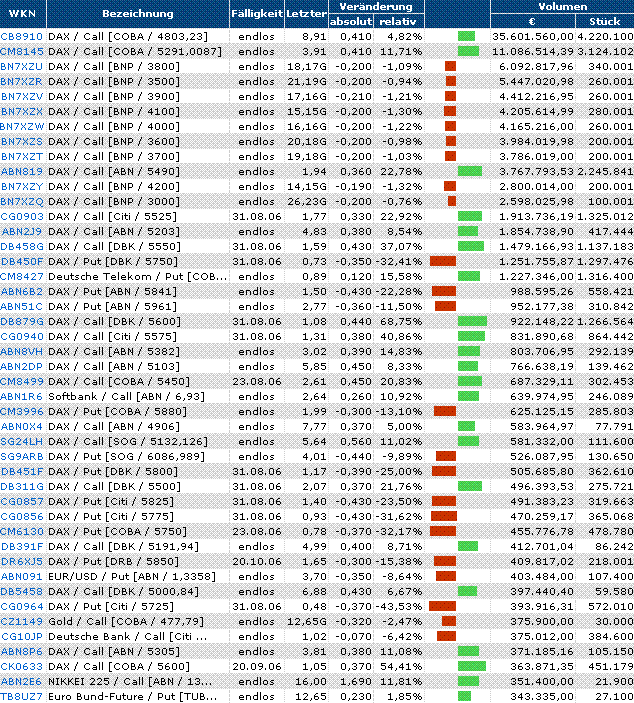
Task: Select the 20.10.06 maturity cell
Action: coord(257,562)
